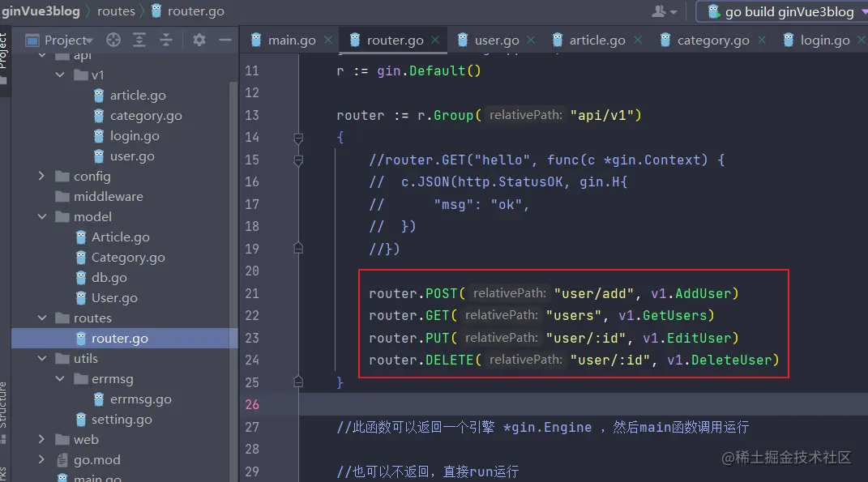Click line number 21 in the gutter
Screen dimensions: 868x482
click(x=252, y=293)
